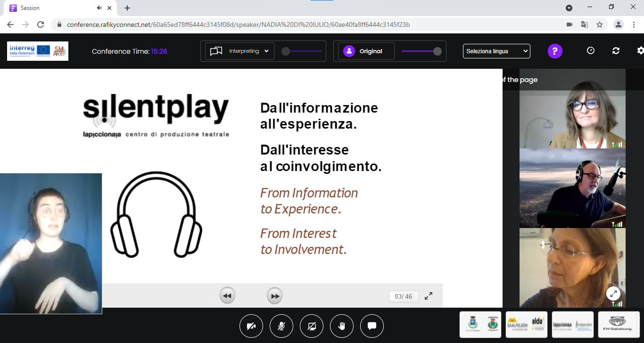
Task: Click the headphones image on the slide
Action: click(157, 214)
